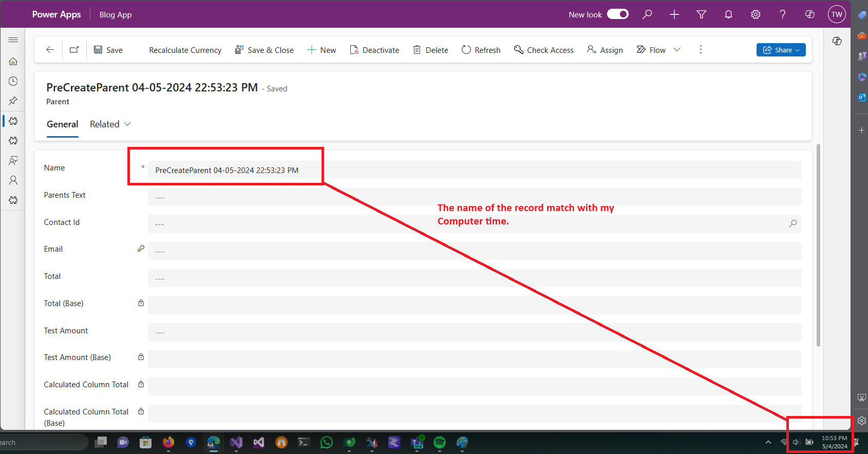
Task: Open the advanced find filter icon
Action: coord(701,14)
